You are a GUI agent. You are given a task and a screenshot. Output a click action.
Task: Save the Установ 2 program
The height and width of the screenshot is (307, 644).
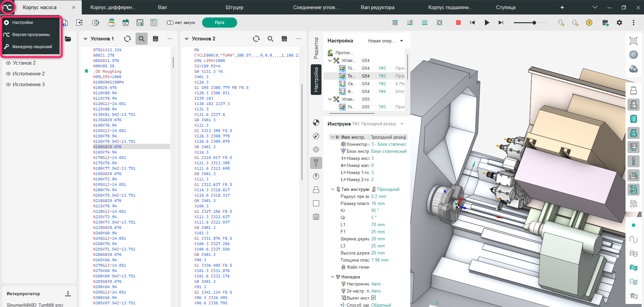click(x=284, y=39)
